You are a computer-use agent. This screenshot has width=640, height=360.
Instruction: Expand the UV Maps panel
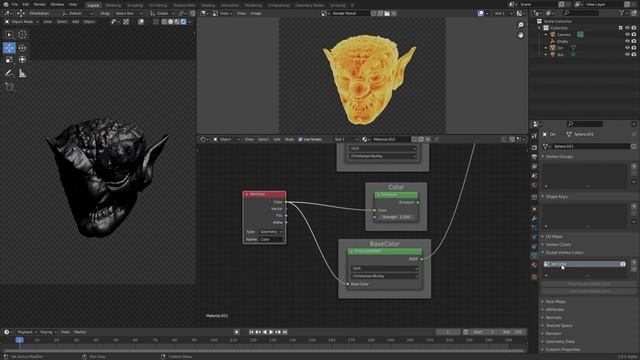554,237
